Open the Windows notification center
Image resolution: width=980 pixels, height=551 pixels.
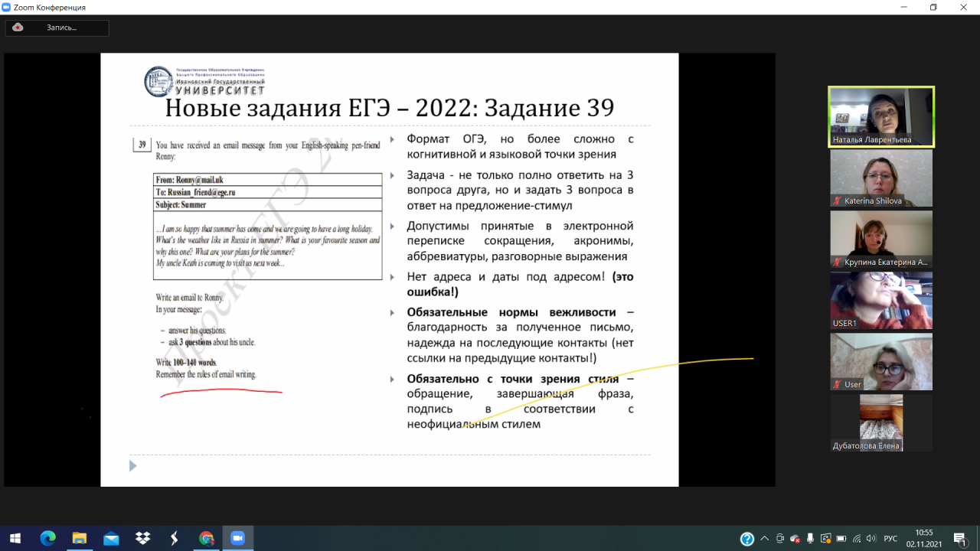tap(960, 539)
